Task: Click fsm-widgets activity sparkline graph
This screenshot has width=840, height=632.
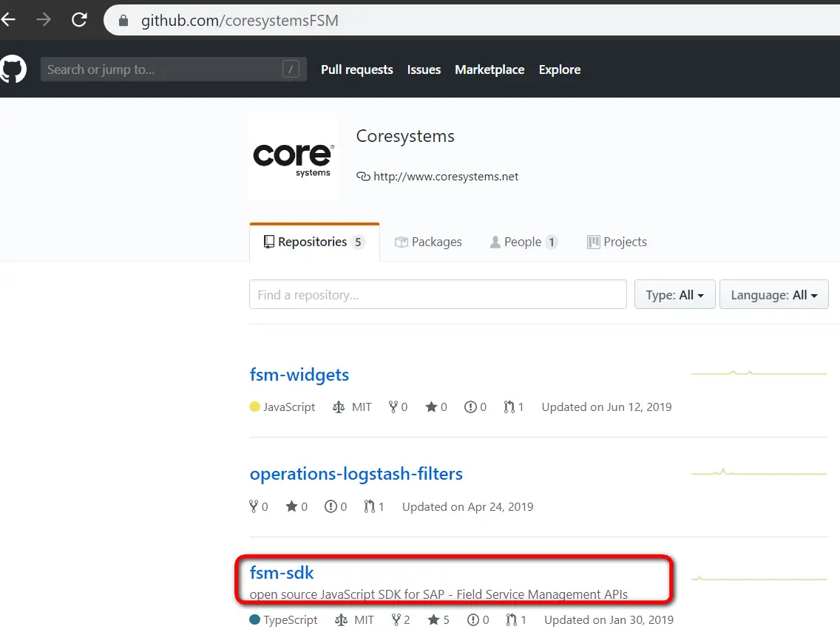Action: click(x=759, y=373)
